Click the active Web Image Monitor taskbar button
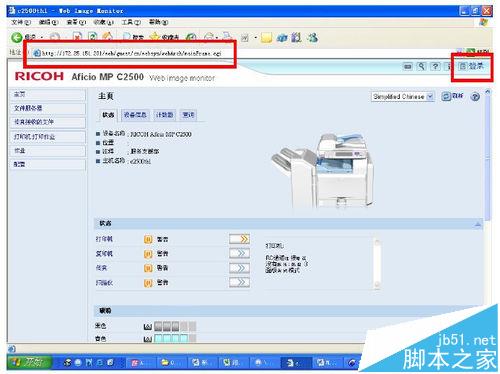 [x=295, y=363]
